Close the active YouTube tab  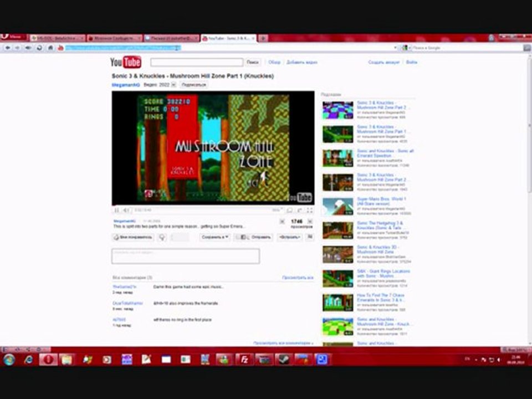[x=253, y=38]
